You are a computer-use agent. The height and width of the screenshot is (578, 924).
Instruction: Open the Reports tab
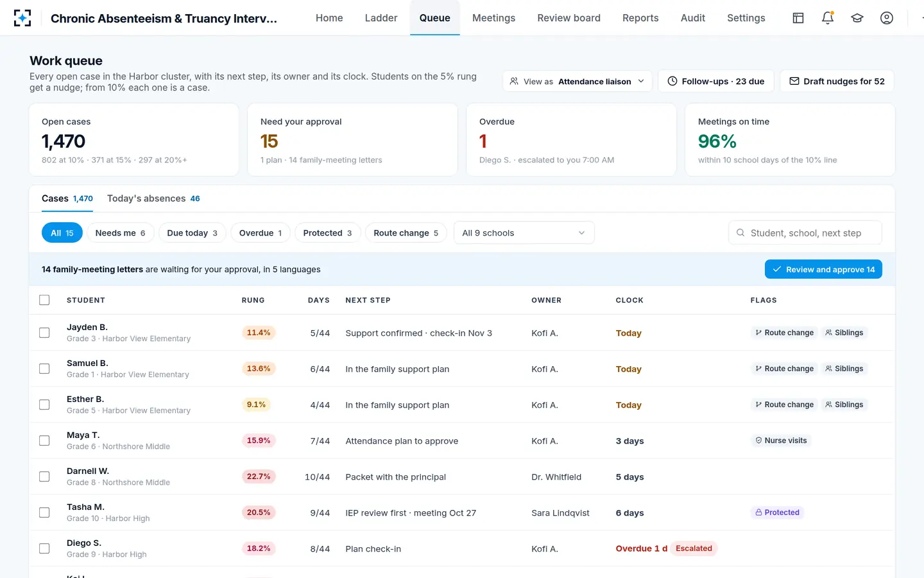tap(640, 18)
